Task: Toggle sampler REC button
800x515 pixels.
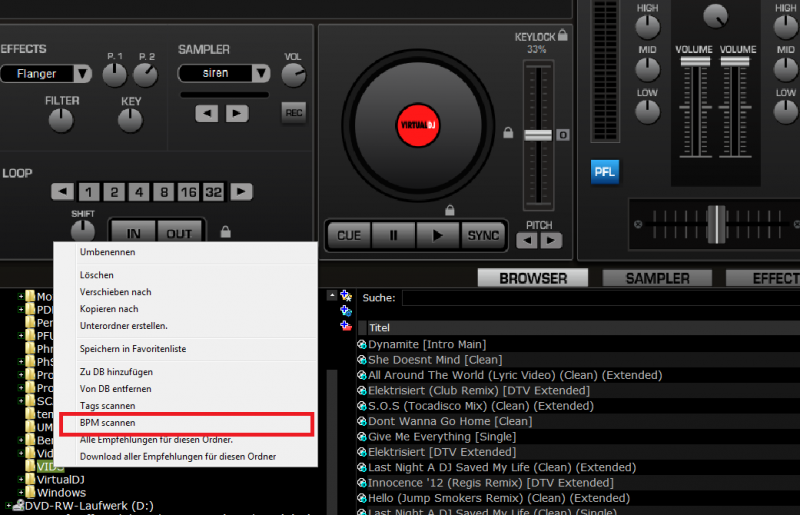Action: (294, 113)
